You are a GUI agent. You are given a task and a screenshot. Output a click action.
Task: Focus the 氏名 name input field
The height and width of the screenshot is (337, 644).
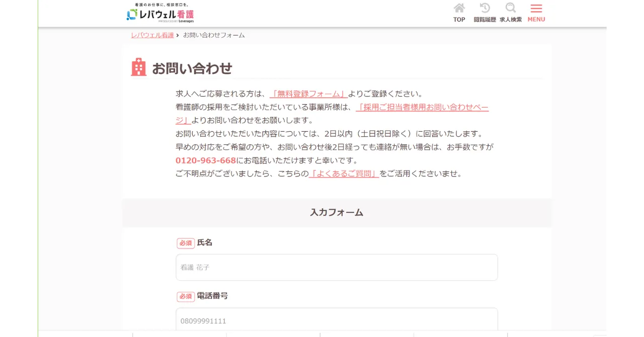coord(337,267)
